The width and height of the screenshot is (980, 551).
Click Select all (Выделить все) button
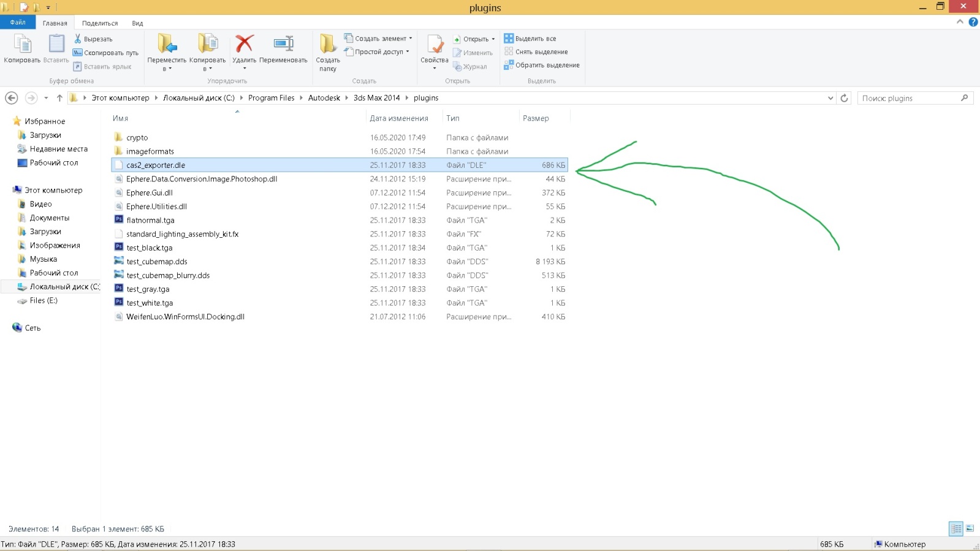click(530, 39)
